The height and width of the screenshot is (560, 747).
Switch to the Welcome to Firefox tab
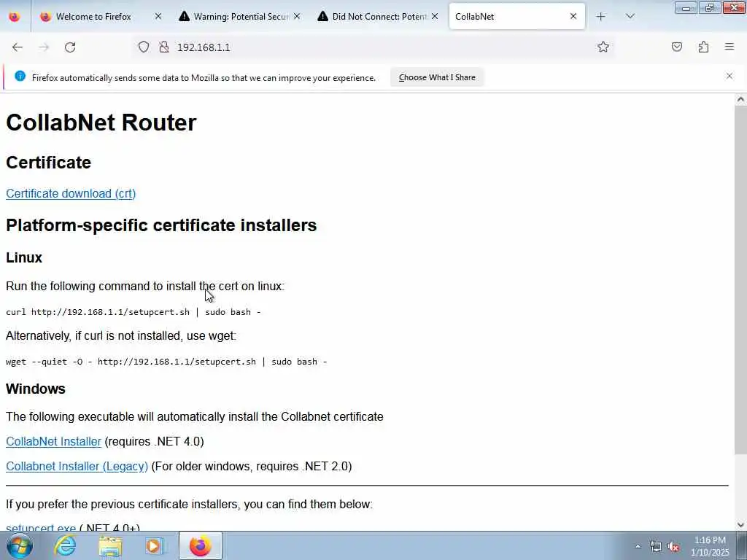click(x=101, y=16)
